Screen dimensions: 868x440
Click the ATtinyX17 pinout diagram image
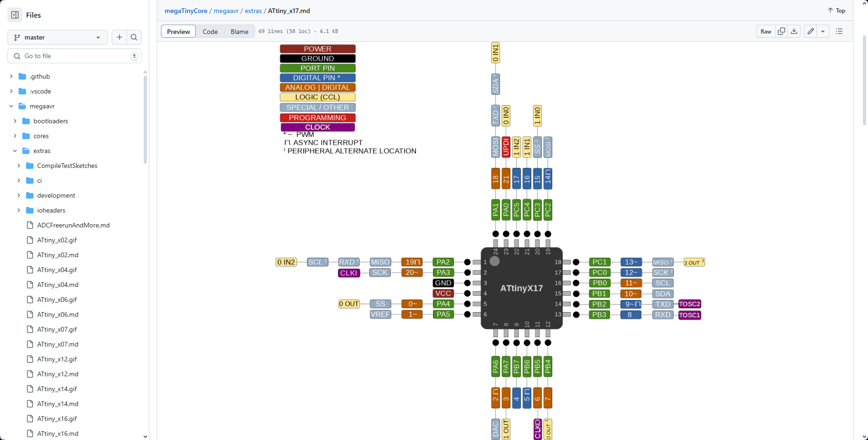tap(491, 241)
